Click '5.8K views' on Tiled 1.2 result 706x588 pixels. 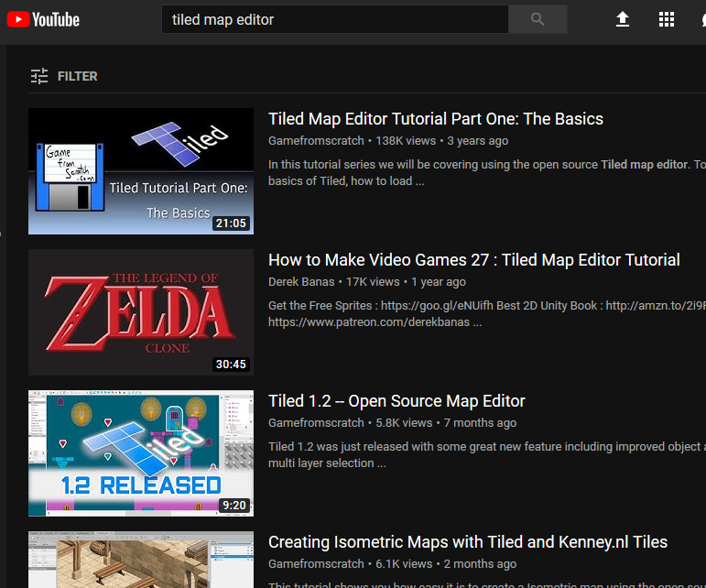(x=404, y=422)
